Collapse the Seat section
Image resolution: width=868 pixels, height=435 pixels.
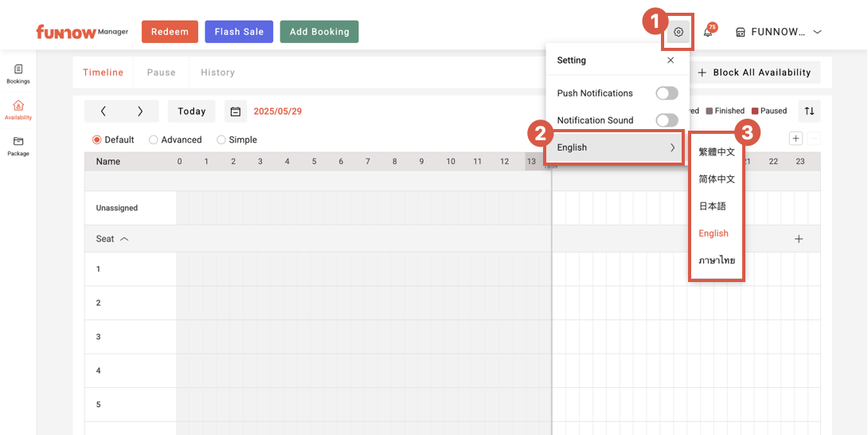124,239
